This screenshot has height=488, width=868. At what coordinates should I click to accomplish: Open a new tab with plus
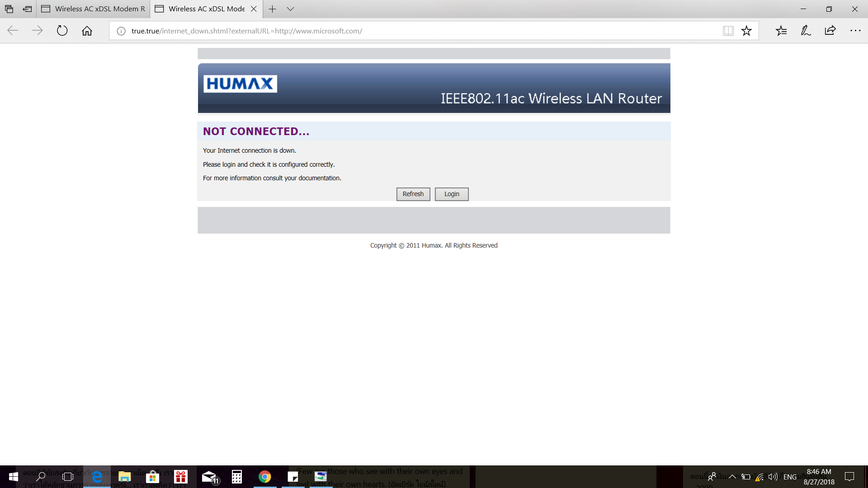pyautogui.click(x=272, y=9)
